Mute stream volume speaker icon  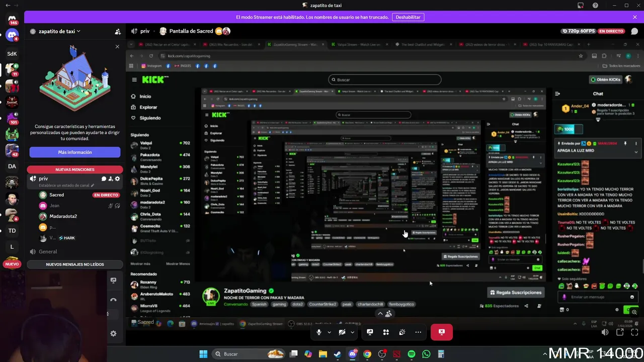[605, 332]
